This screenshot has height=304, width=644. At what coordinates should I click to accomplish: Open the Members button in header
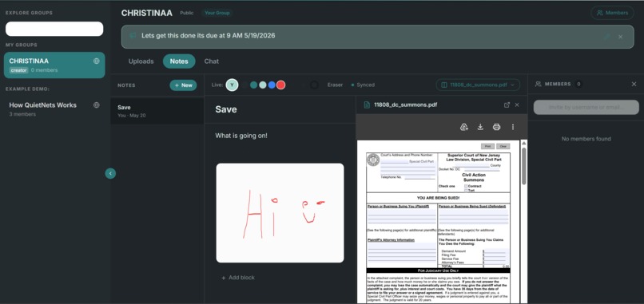tap(612, 13)
